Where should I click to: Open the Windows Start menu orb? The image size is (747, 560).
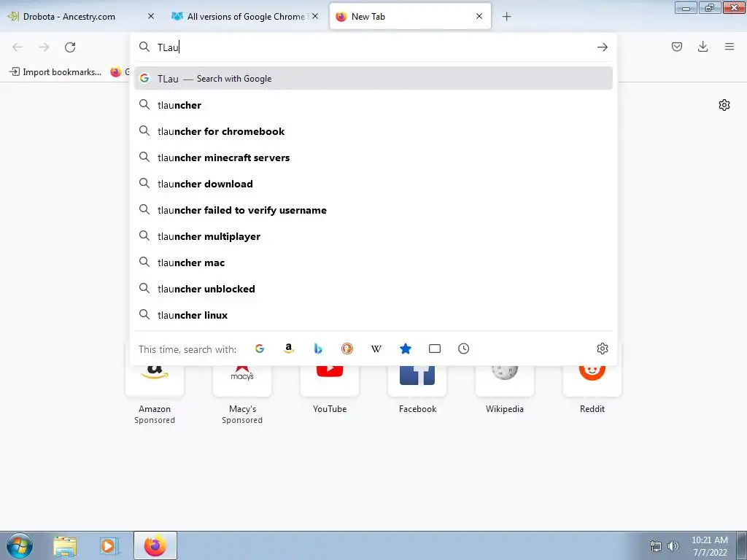coord(20,545)
